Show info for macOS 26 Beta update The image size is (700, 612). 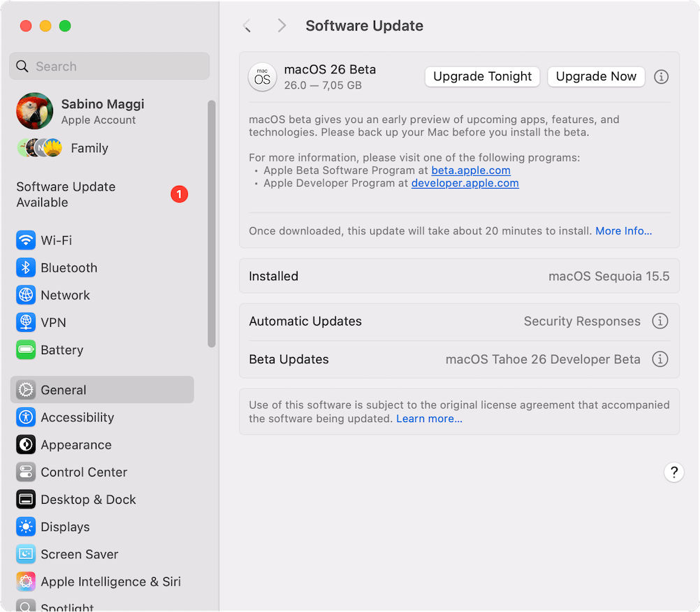tap(661, 77)
